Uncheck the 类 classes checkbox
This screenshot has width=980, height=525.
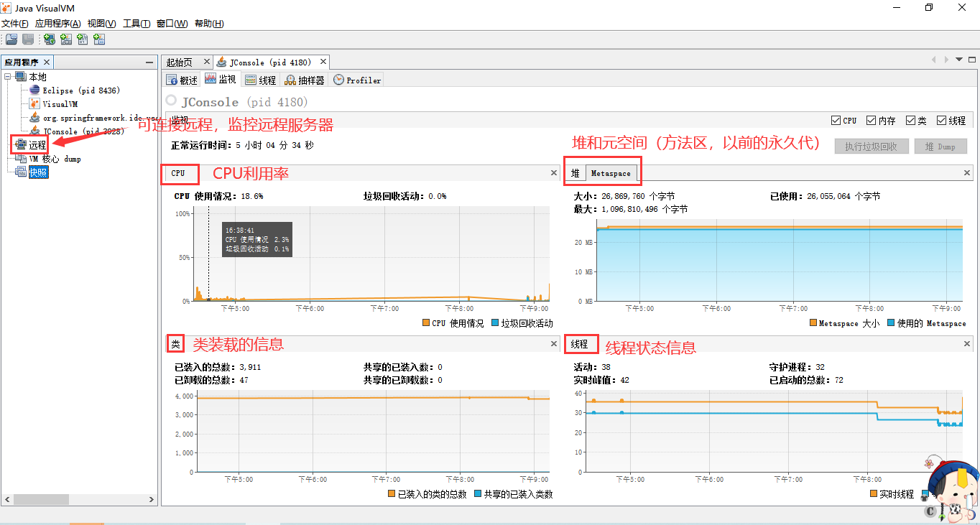910,121
